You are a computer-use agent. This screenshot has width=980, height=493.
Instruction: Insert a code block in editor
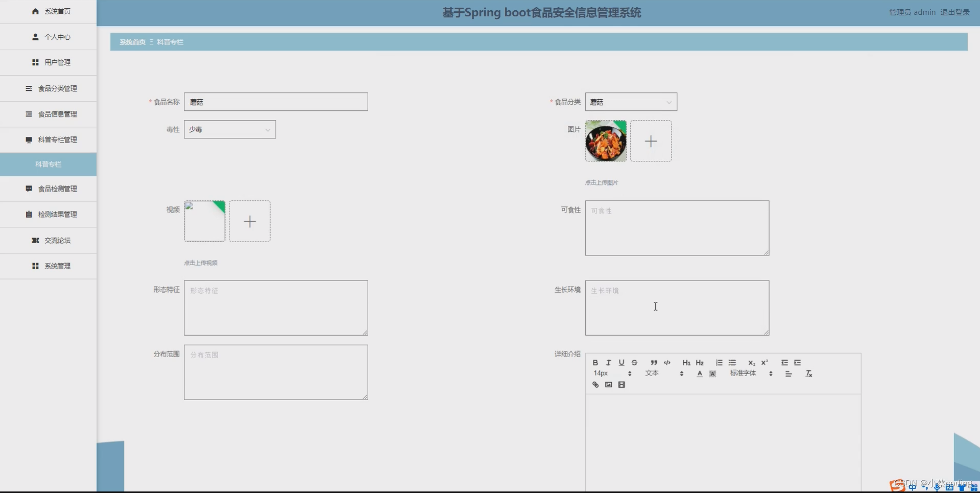click(x=667, y=363)
